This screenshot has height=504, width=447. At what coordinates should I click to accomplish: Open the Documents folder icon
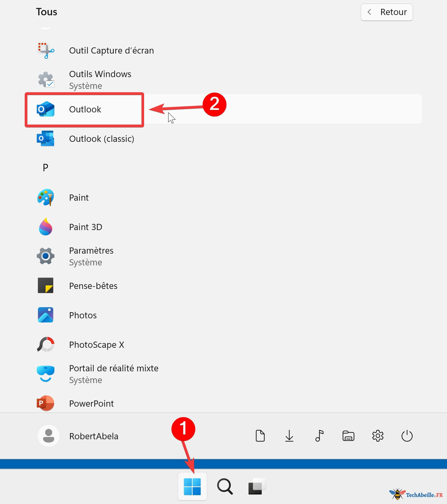pos(260,436)
